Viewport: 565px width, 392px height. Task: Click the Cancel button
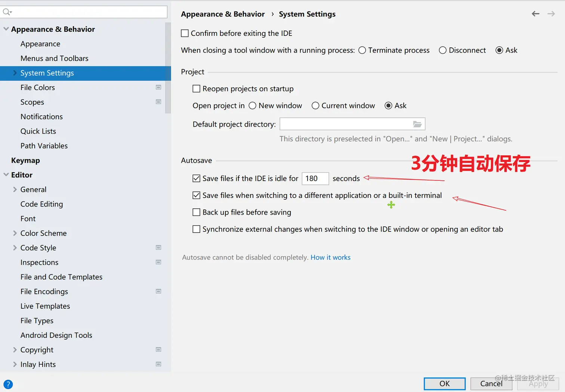click(x=491, y=383)
